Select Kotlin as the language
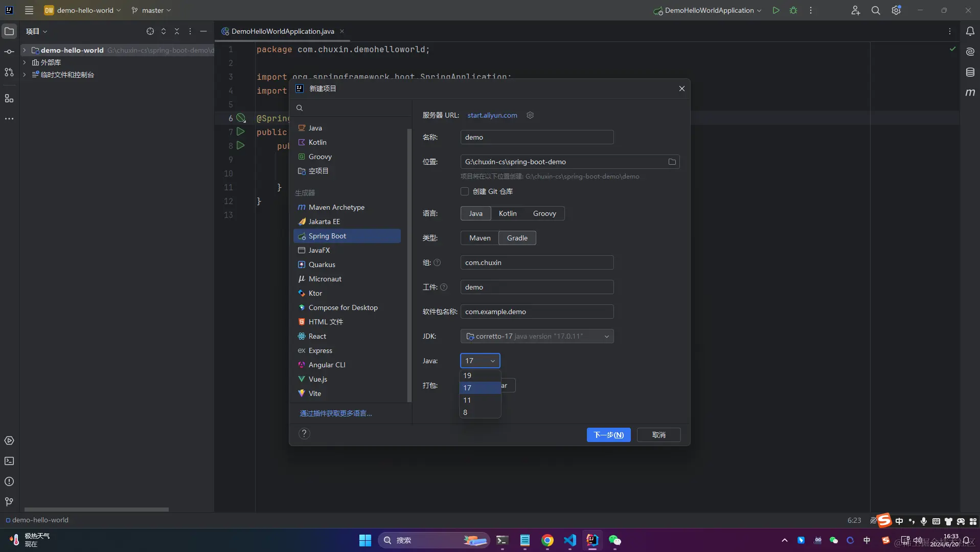Screen dimensions: 980x552 508,213
